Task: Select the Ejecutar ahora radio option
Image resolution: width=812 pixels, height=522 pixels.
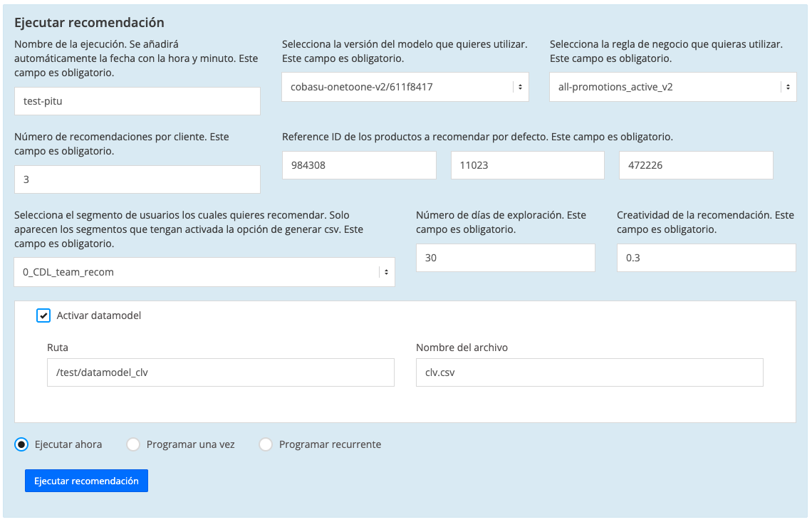Action: tap(21, 444)
